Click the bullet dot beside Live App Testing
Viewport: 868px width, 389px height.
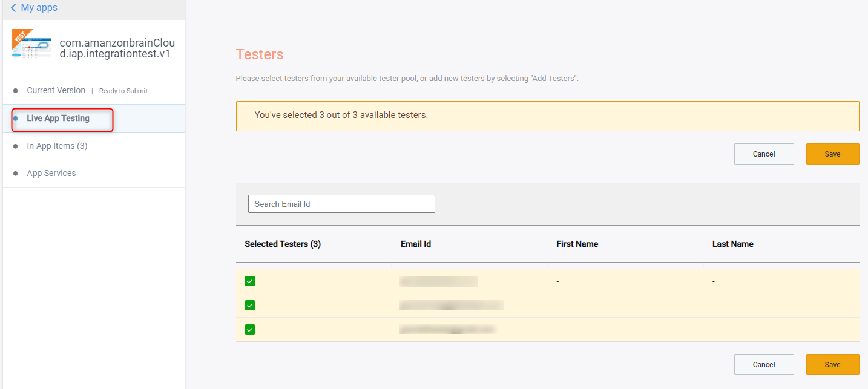point(15,119)
